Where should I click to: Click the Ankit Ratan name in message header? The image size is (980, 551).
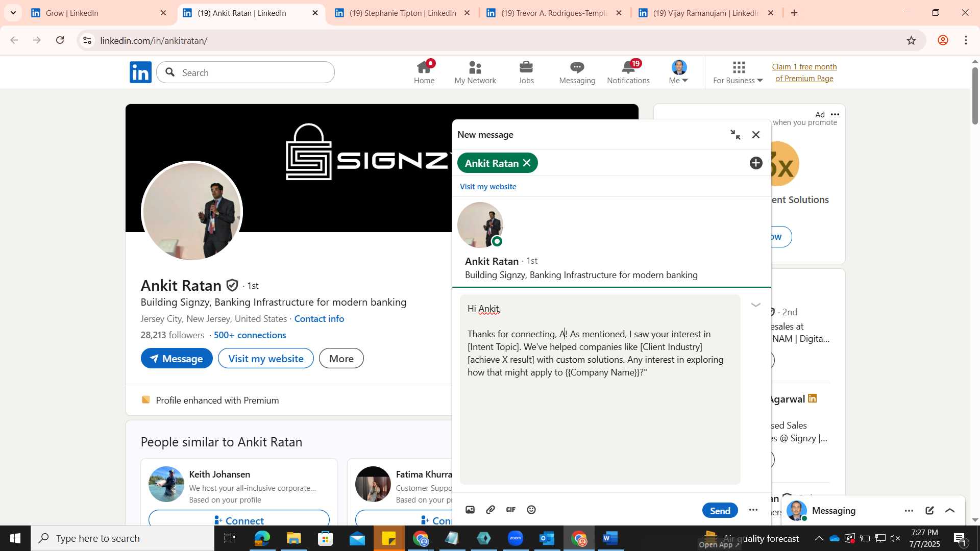pos(492,261)
